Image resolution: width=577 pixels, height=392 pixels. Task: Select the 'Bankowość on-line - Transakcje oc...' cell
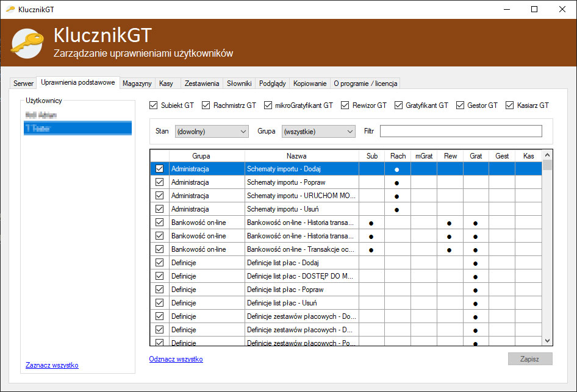coord(302,249)
